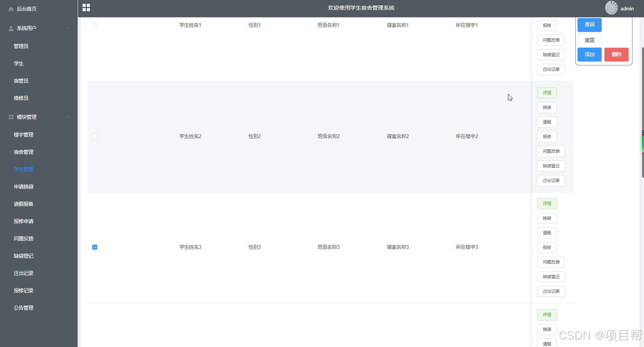Tick the checkbox for 学生姓名1 row
Viewport: 644px width, 347px height.
coord(95,25)
